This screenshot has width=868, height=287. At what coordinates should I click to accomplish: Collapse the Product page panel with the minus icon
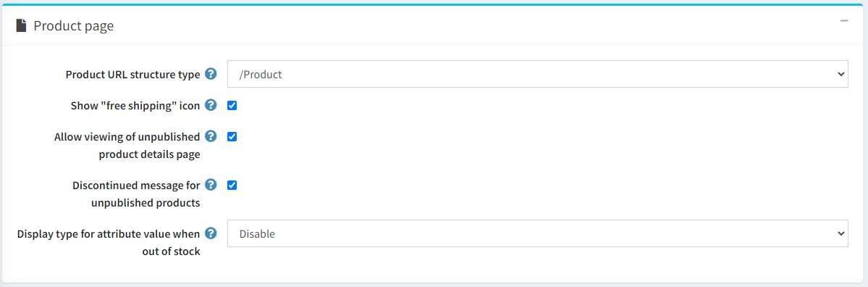843,21
